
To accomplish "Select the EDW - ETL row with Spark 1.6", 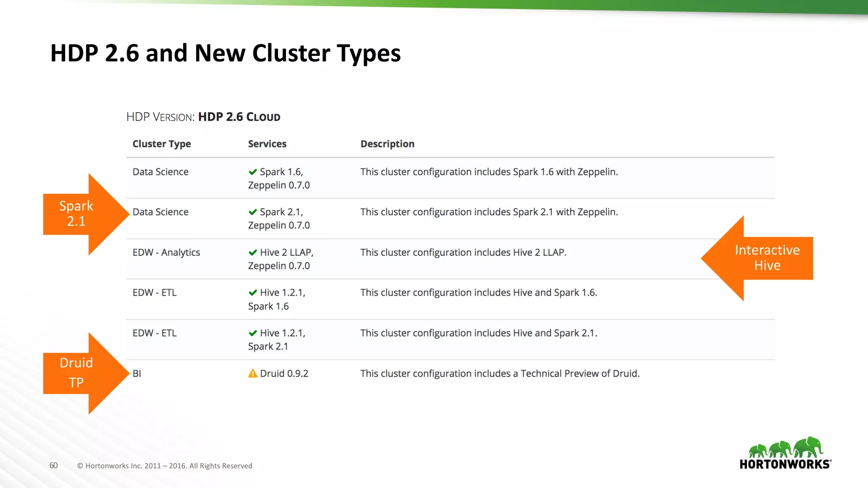I will pos(451,299).
